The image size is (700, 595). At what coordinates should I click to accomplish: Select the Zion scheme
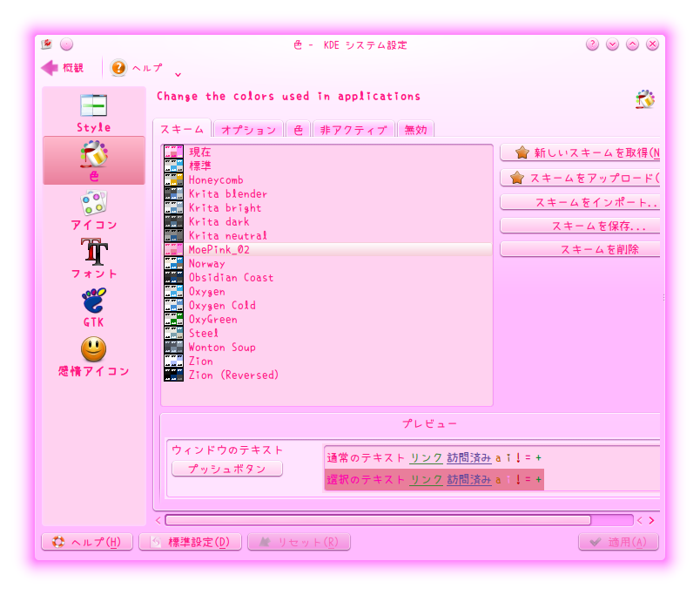click(x=327, y=361)
